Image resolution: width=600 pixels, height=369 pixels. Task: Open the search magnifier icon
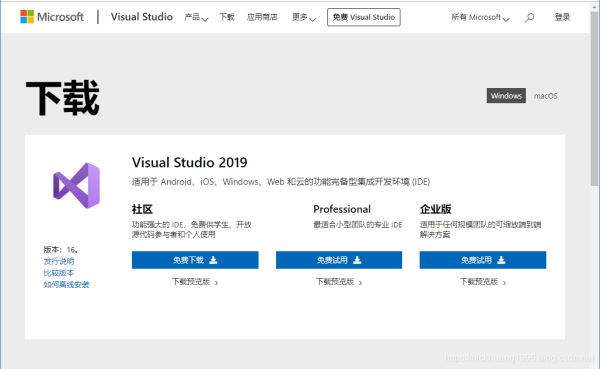(530, 17)
